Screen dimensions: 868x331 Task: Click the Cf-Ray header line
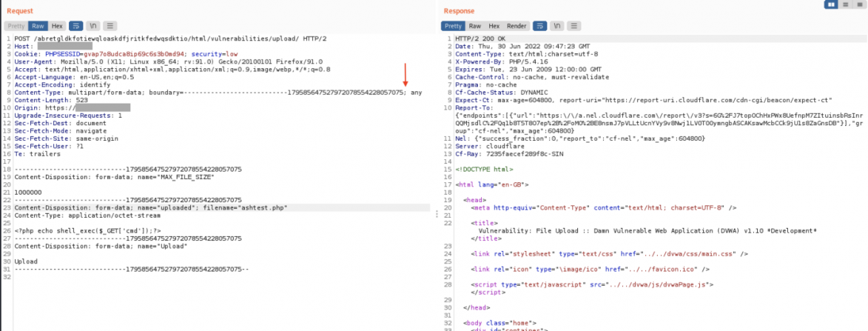pyautogui.click(x=508, y=155)
